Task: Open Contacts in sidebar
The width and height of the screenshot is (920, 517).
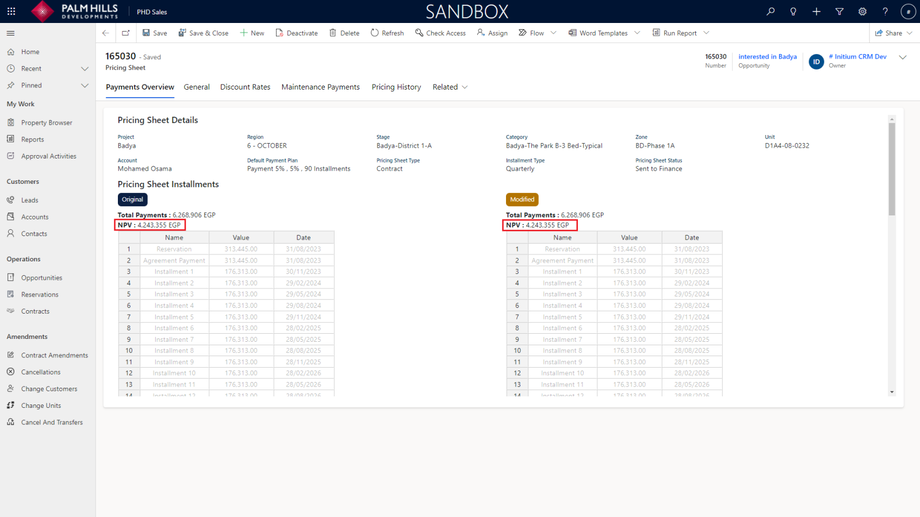Action: coord(33,234)
